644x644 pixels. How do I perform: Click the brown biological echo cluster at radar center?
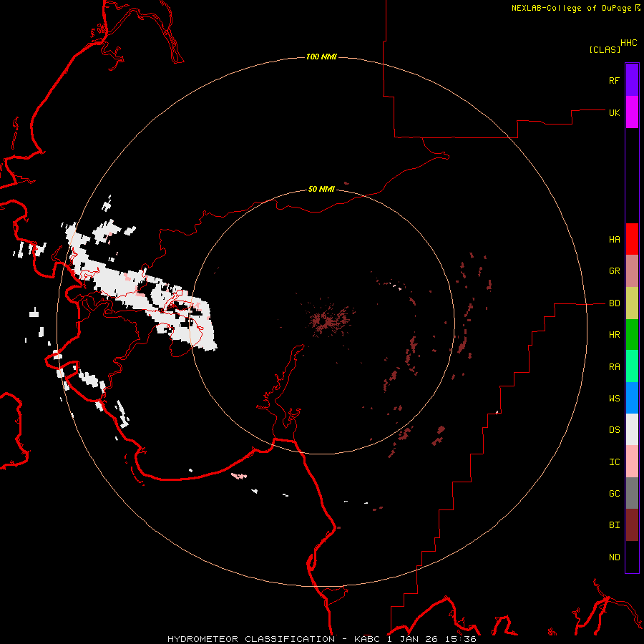tap(329, 320)
